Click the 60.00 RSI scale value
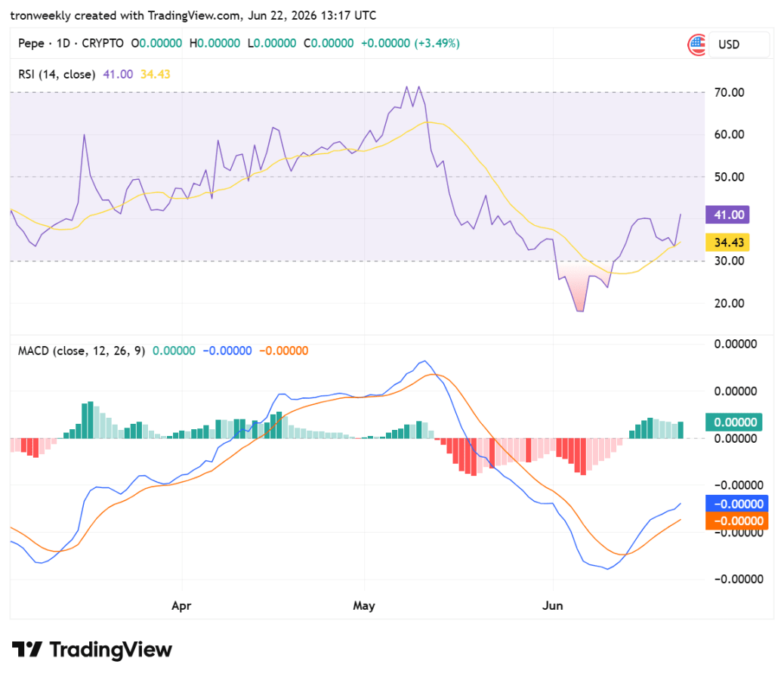Screen dimensions: 784x680 [729, 134]
